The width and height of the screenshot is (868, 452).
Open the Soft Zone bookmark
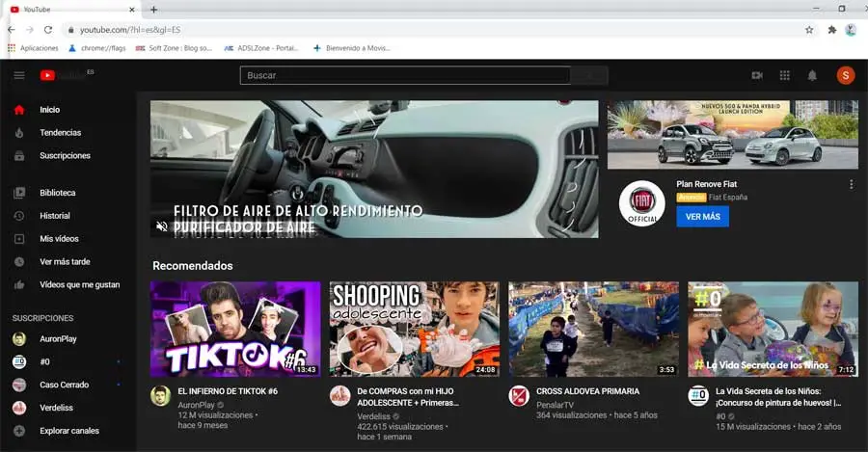tap(174, 48)
